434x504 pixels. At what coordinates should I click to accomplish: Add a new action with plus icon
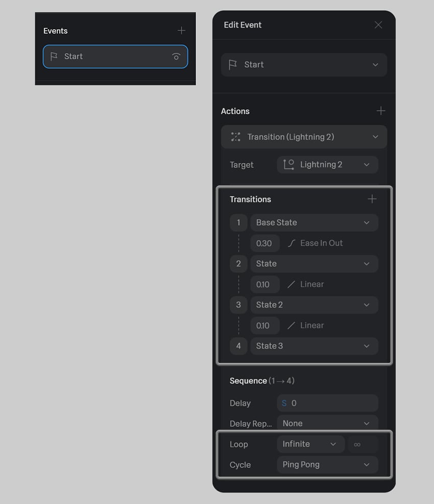coord(381,111)
